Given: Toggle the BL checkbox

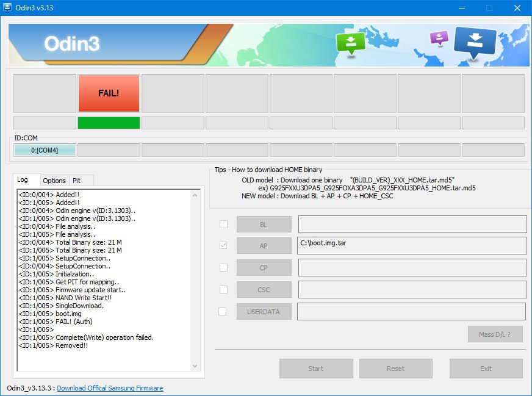Looking at the screenshot, I should coord(223,225).
